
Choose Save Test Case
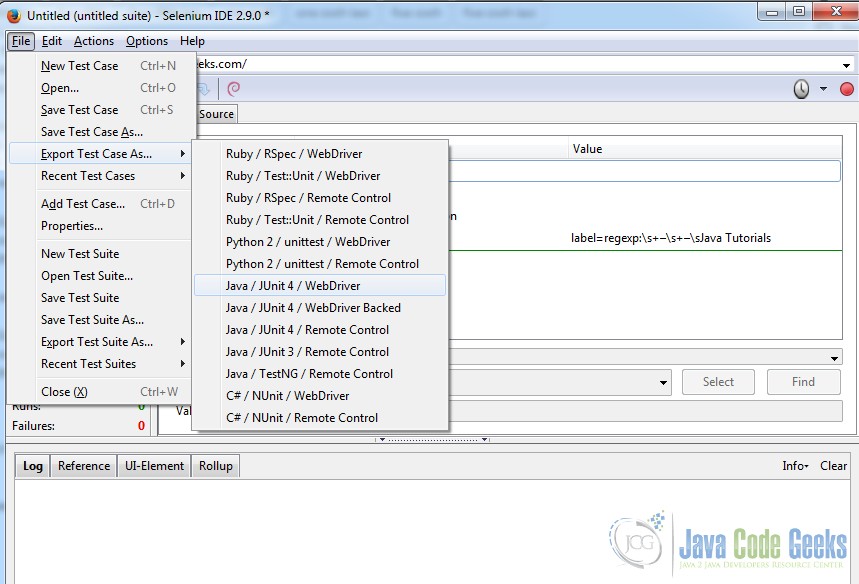tap(100, 110)
